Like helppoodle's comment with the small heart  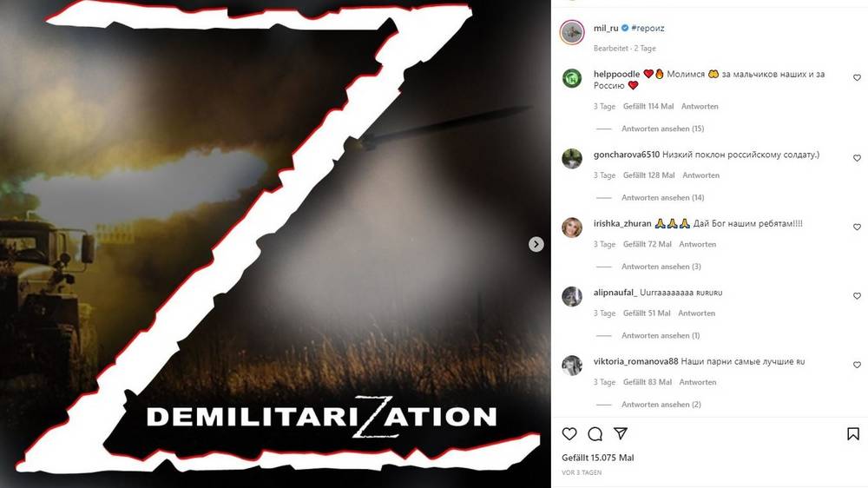(857, 77)
